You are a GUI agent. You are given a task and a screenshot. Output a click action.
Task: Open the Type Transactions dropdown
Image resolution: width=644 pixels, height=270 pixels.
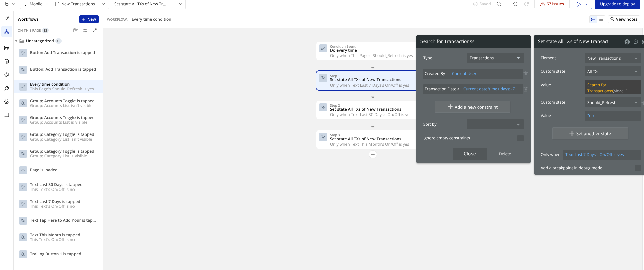[495, 58]
